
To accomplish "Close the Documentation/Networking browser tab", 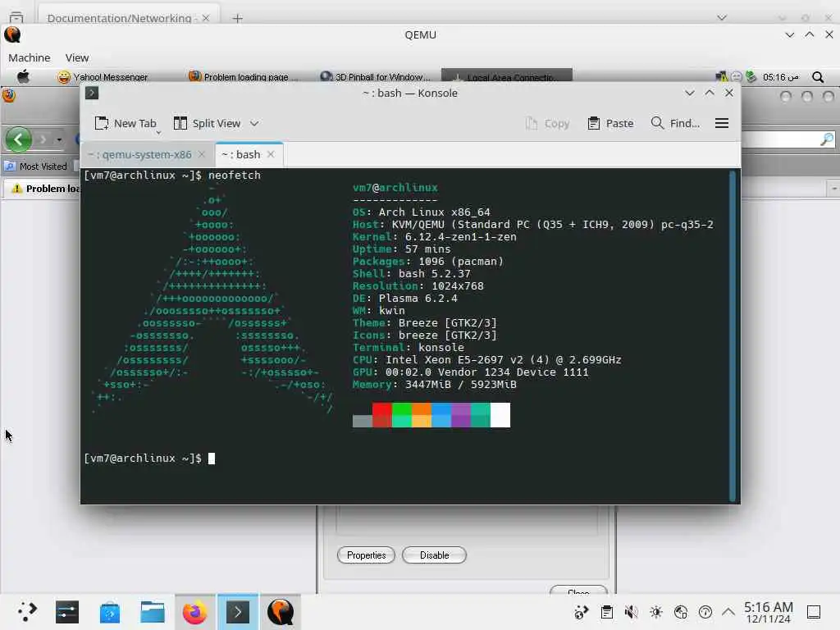I will point(206,18).
